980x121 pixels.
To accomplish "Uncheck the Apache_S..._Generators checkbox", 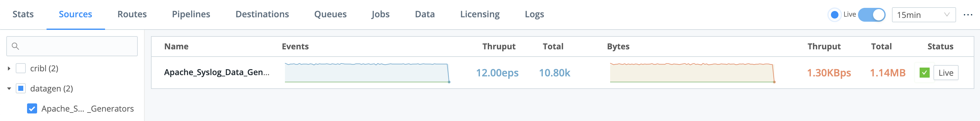I will pyautogui.click(x=32, y=109).
